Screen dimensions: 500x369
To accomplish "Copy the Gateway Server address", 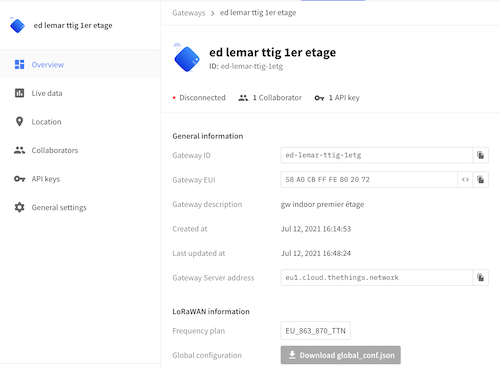I will (481, 277).
